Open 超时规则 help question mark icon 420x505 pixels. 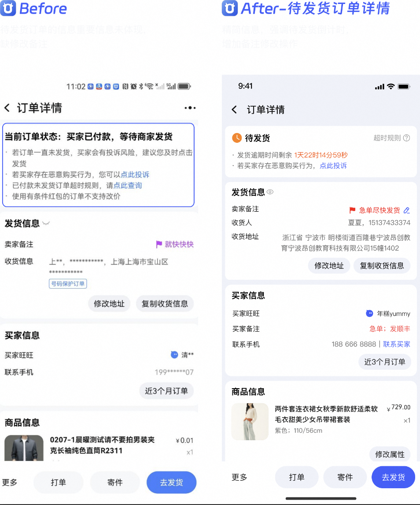407,138
